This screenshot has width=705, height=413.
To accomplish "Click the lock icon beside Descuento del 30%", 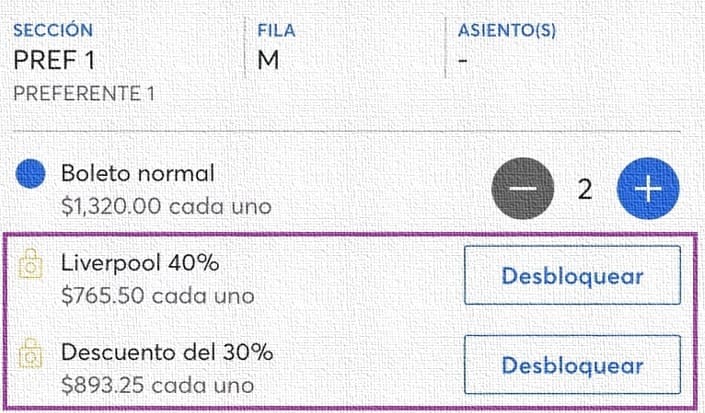I will coord(31,353).
